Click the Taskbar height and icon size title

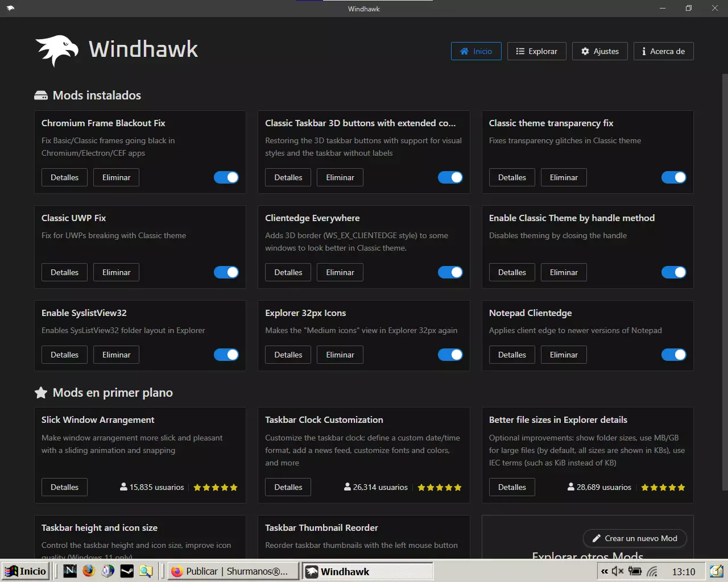(x=100, y=527)
